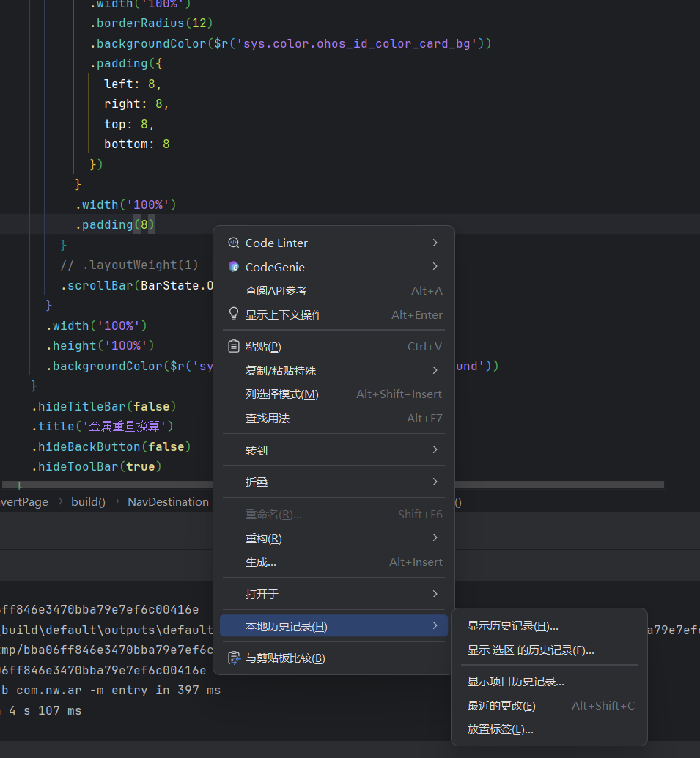Screen dimensions: 700x758
Task: Choose 显示上下文操作 menu entry
Action: (x=334, y=314)
